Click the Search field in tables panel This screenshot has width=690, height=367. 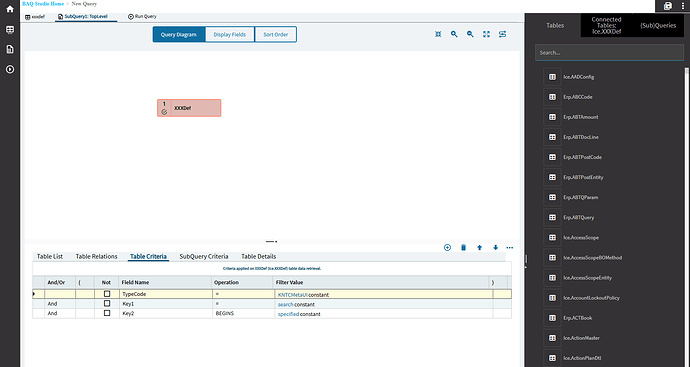609,52
